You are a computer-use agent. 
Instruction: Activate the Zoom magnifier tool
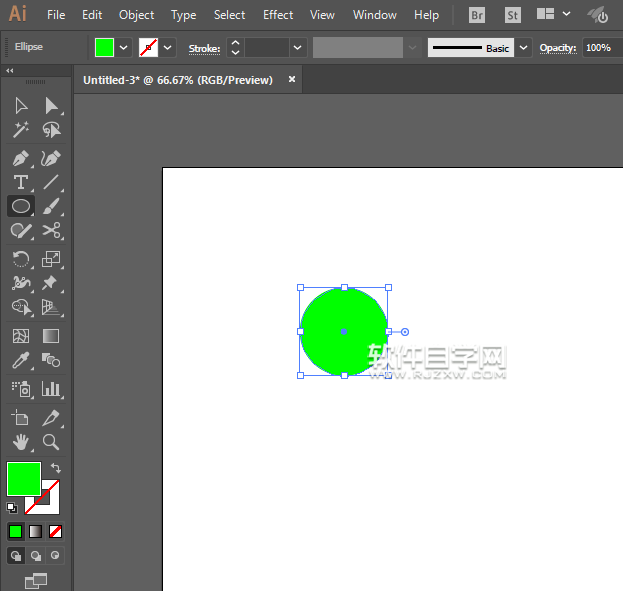coord(51,442)
